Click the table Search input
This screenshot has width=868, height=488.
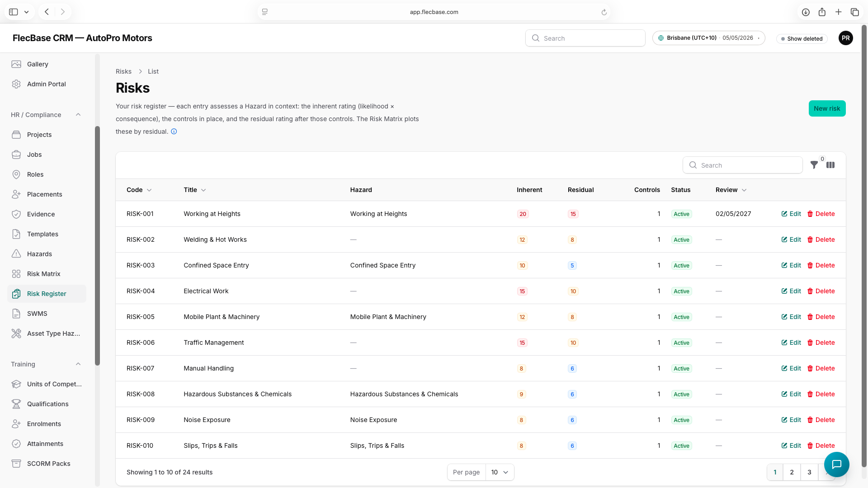pyautogui.click(x=742, y=165)
